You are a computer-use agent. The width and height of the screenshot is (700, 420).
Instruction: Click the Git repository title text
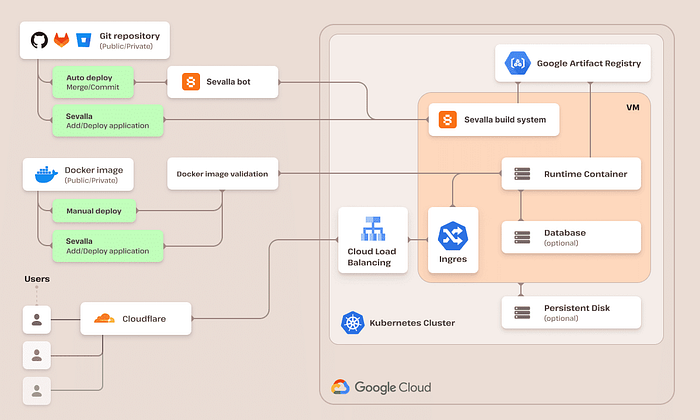(x=129, y=36)
